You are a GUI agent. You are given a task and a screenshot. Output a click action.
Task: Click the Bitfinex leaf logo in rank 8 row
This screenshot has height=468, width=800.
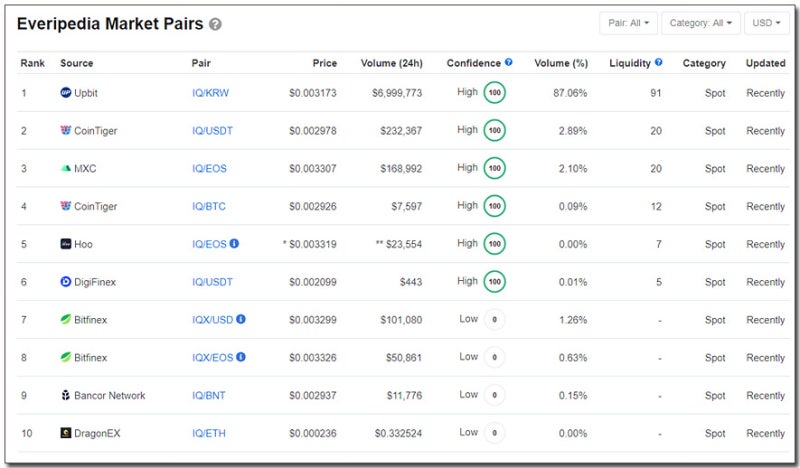click(65, 357)
